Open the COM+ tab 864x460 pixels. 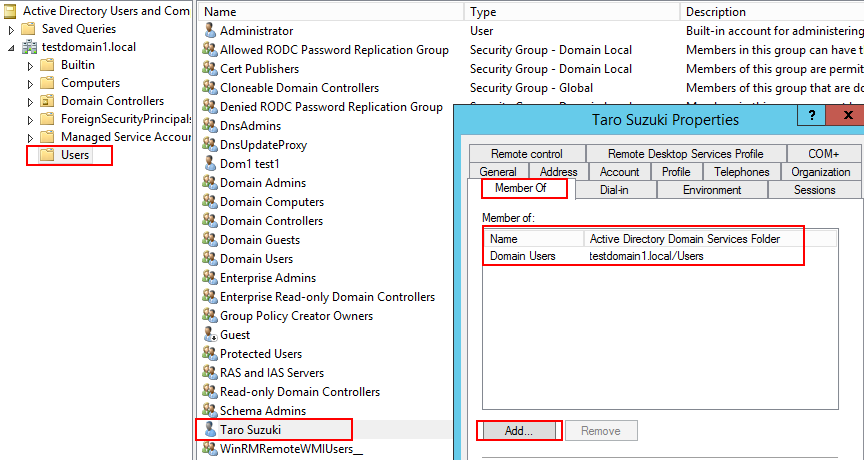(x=824, y=154)
